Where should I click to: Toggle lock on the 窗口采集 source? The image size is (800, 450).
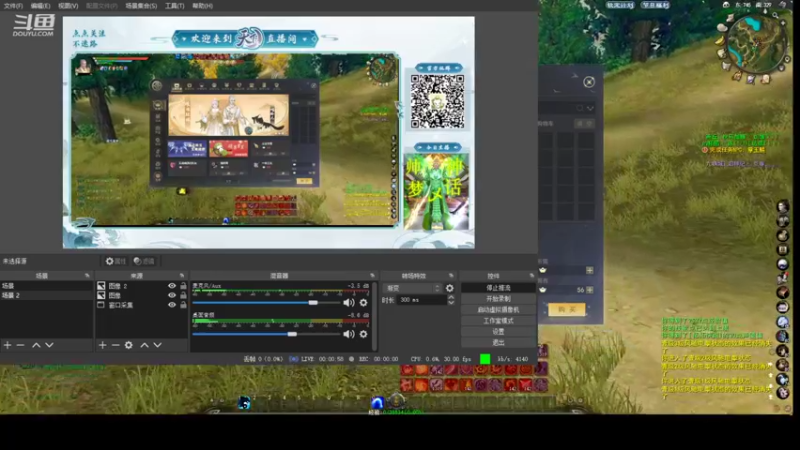[183, 305]
